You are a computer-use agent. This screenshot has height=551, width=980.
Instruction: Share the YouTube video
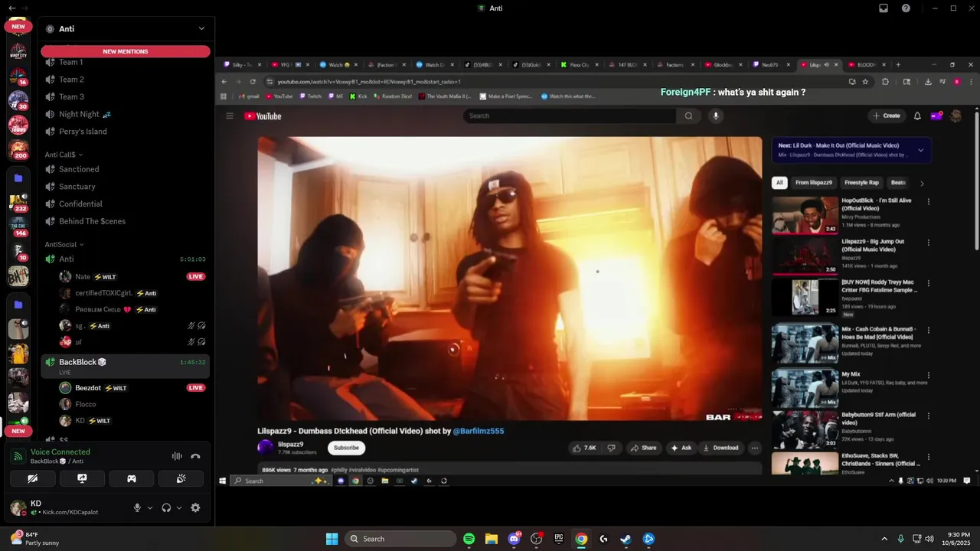pyautogui.click(x=643, y=448)
